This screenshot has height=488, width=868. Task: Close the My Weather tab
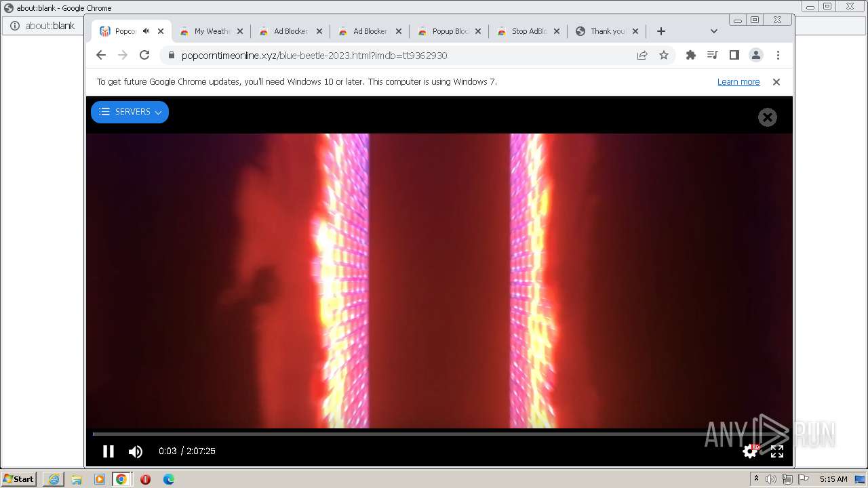pyautogui.click(x=240, y=31)
